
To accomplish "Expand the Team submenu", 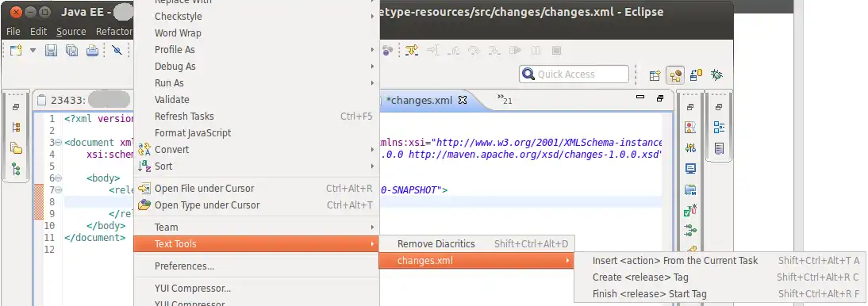I will coord(256,228).
